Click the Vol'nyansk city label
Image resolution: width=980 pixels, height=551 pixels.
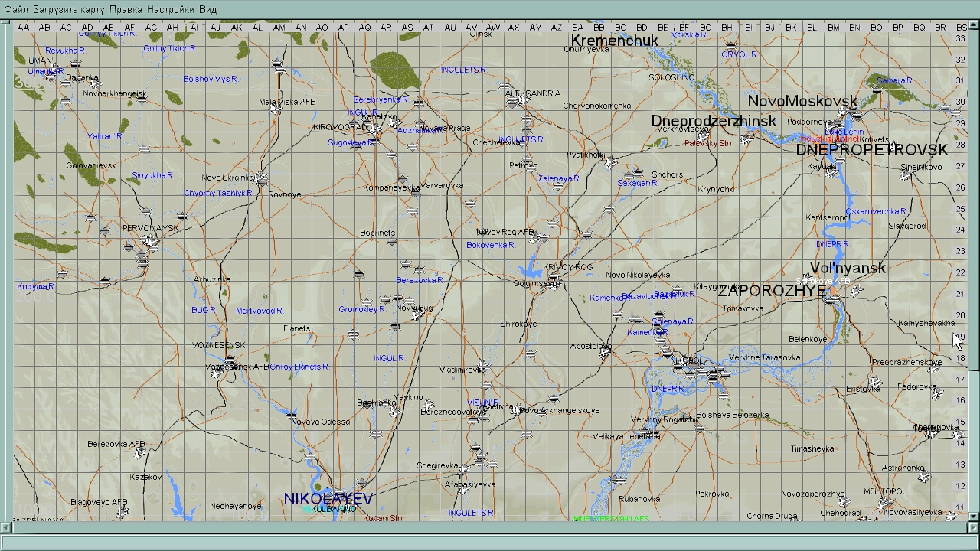coord(848,268)
